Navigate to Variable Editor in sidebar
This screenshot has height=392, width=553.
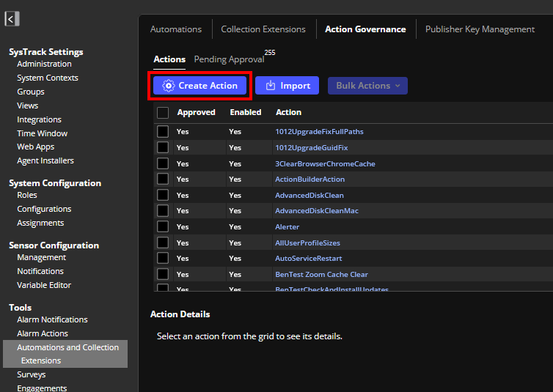point(44,285)
